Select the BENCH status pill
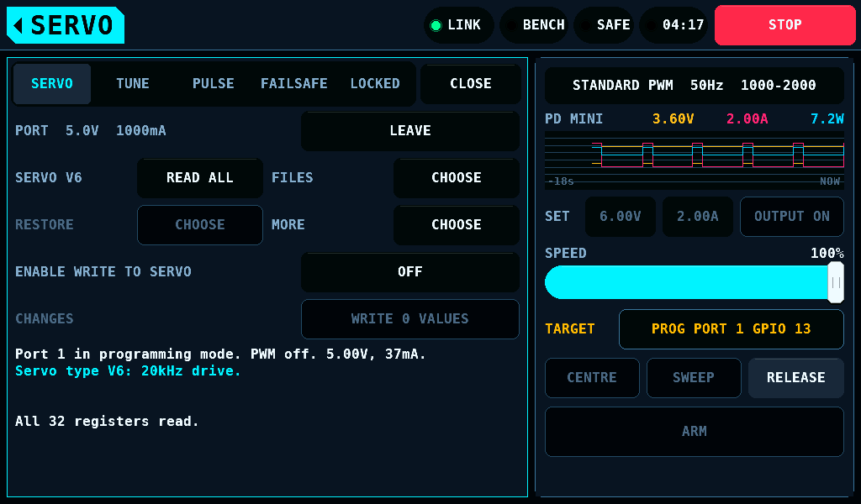This screenshot has height=504, width=861. pyautogui.click(x=534, y=25)
